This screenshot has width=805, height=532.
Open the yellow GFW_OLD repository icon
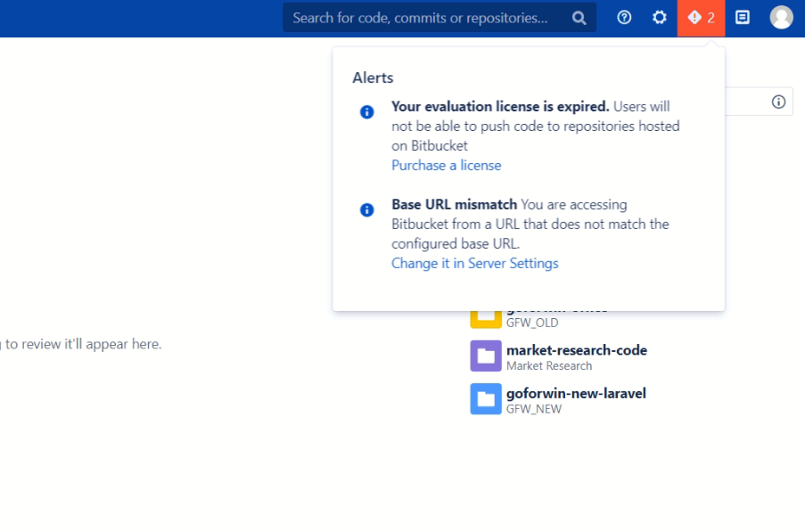tap(486, 319)
